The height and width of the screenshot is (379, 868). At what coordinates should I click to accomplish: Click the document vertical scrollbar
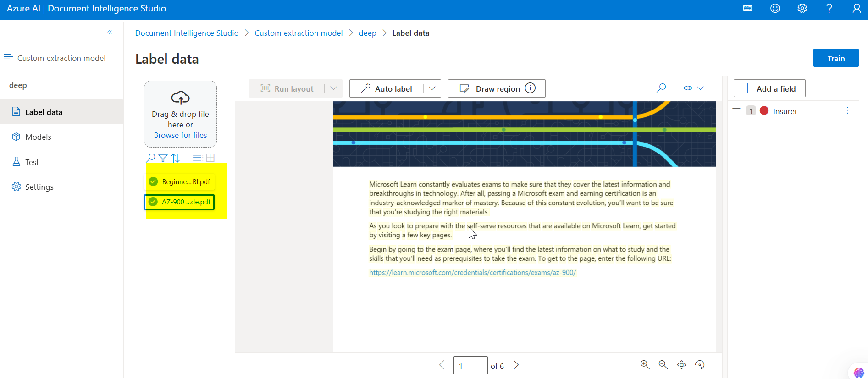[x=719, y=227]
